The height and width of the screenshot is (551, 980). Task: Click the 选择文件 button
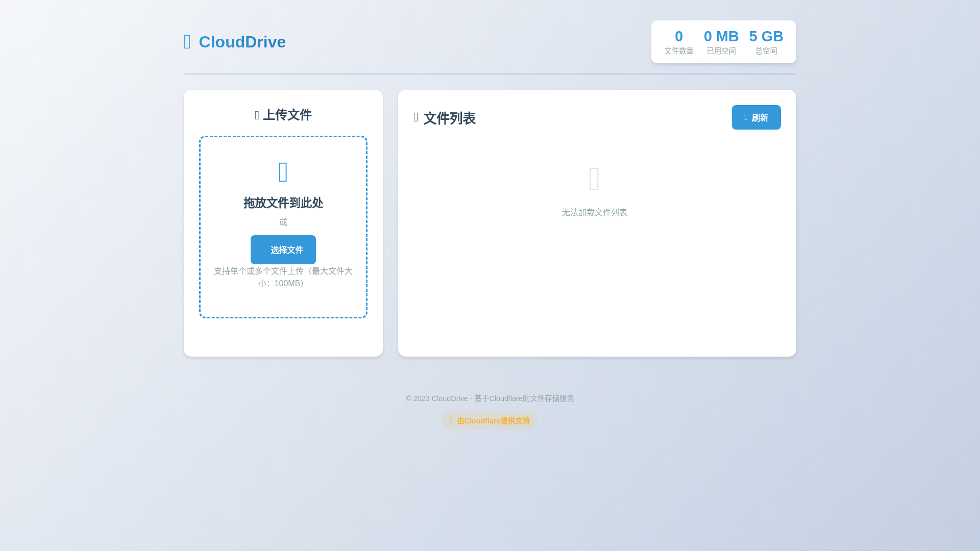[283, 249]
